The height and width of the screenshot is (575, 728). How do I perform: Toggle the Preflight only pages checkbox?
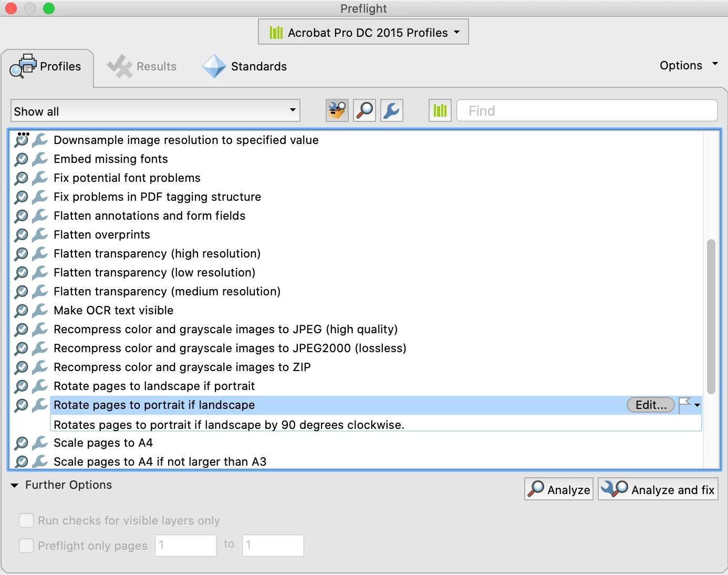pyautogui.click(x=26, y=546)
